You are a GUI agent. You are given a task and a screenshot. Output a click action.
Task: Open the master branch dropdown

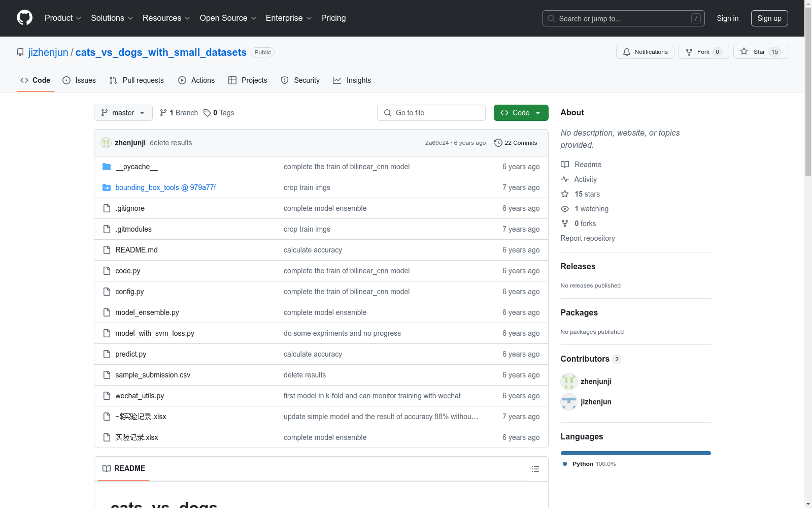click(123, 113)
